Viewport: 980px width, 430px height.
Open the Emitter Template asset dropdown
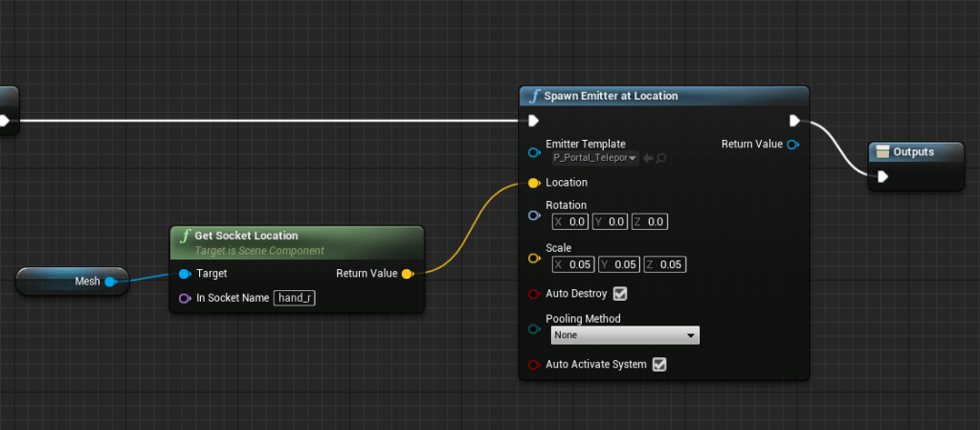[x=594, y=158]
